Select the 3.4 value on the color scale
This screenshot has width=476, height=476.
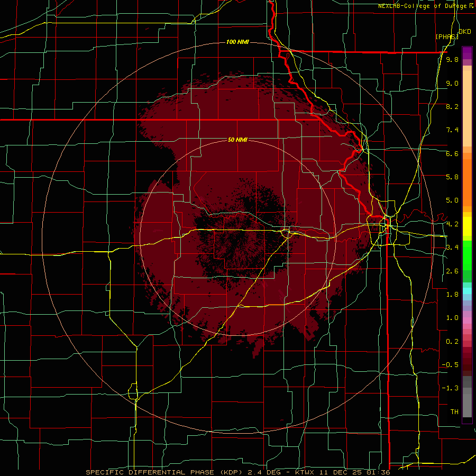point(452,248)
